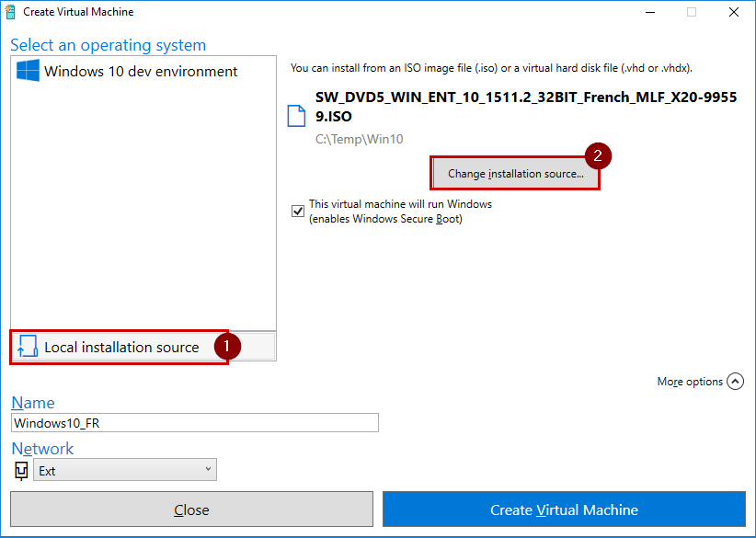This screenshot has height=538, width=756.
Task: Click the ISO image install instructions text
Action: (491, 68)
